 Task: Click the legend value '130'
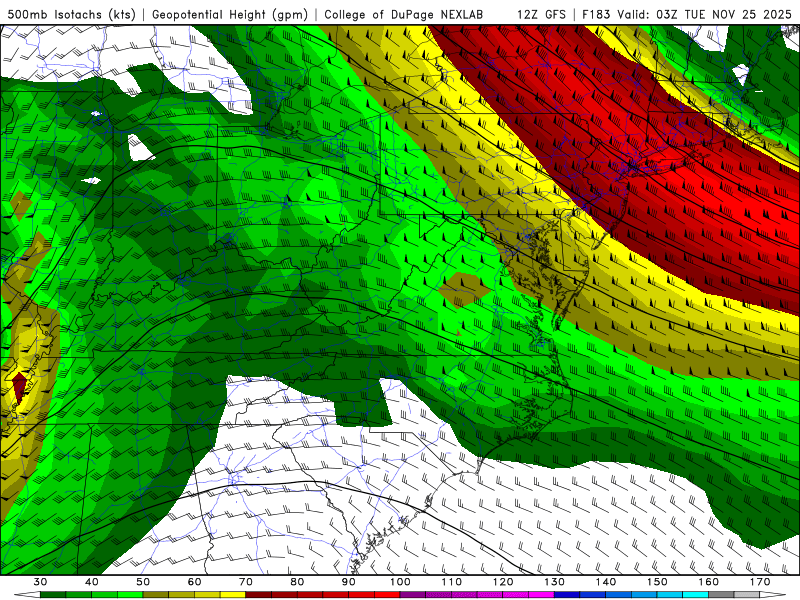(555, 582)
